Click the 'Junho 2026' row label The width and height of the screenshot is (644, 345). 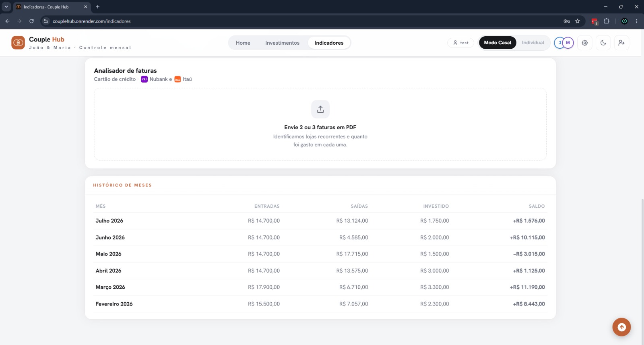[x=110, y=238]
